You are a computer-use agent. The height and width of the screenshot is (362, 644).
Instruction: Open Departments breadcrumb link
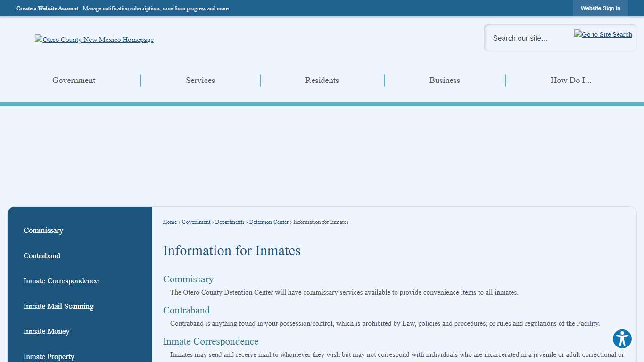tap(230, 222)
